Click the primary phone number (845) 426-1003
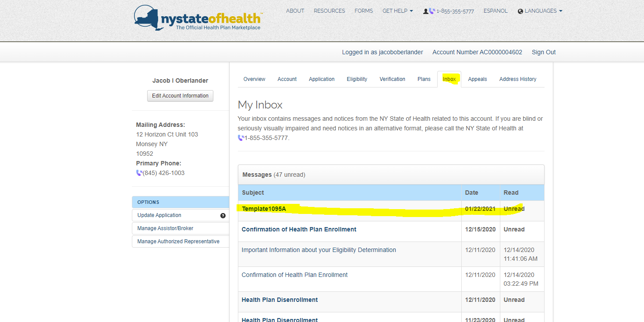Image resolution: width=644 pixels, height=322 pixels. coord(164,173)
